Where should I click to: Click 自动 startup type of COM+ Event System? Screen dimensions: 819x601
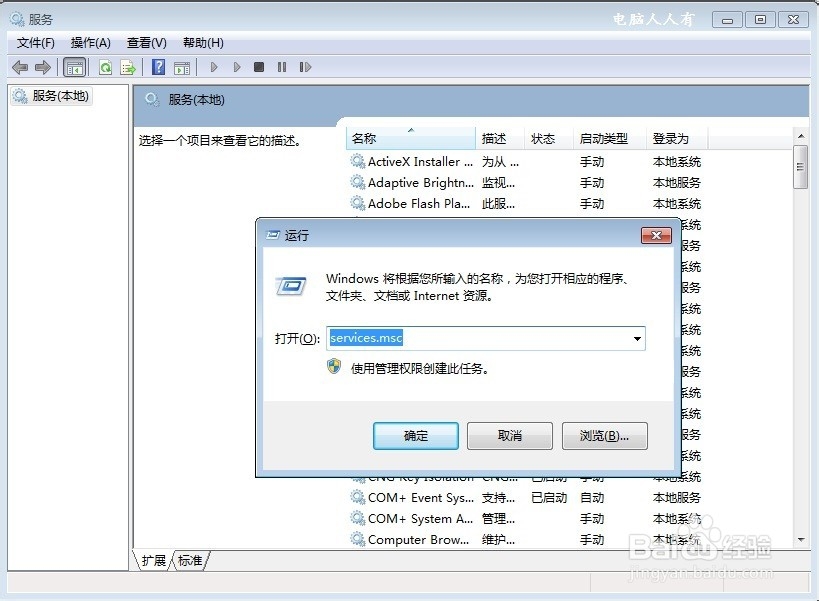tap(592, 498)
